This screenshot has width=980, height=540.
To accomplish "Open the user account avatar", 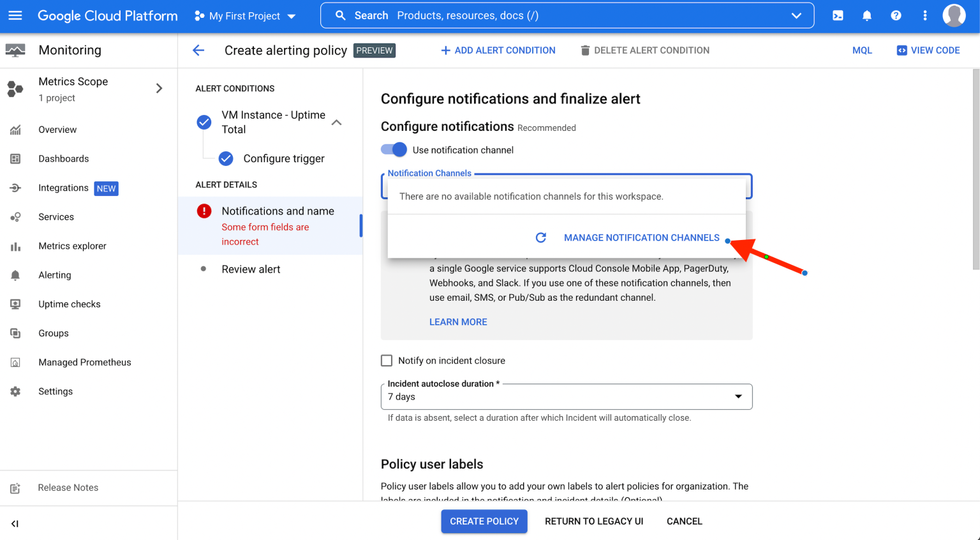I will tap(954, 15).
